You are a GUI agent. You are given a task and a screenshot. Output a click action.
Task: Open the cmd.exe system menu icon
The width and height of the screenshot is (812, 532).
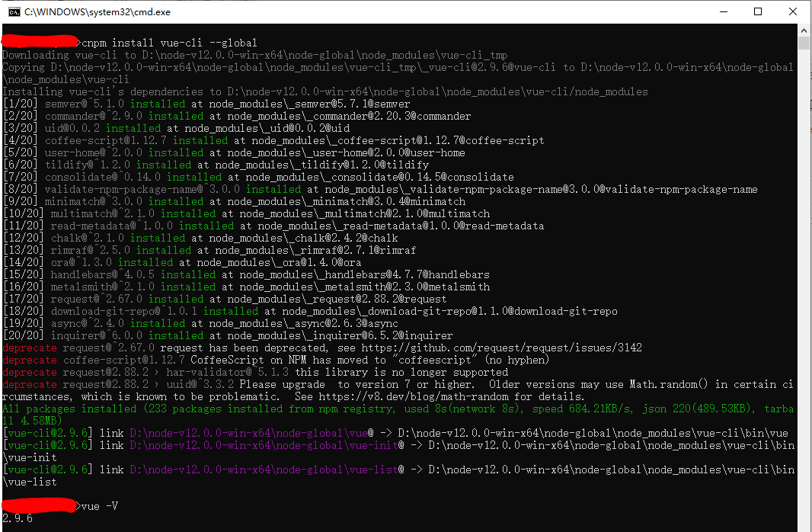tap(14, 12)
